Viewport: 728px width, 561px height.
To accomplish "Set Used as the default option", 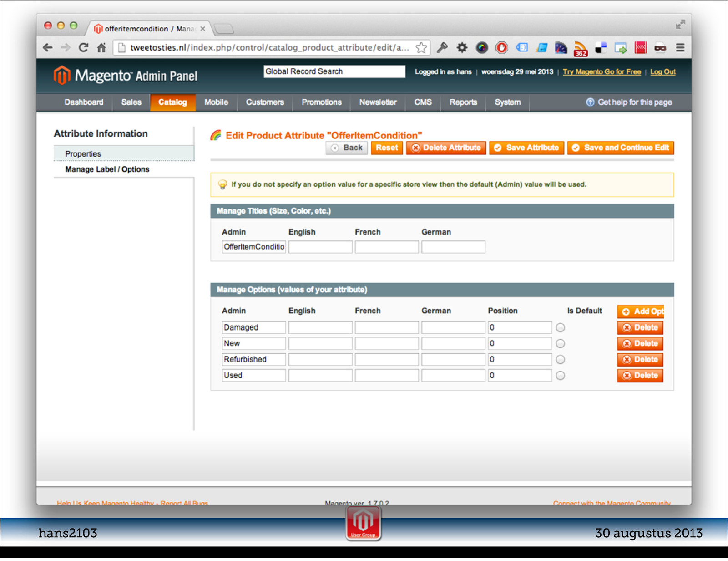I will (x=561, y=376).
